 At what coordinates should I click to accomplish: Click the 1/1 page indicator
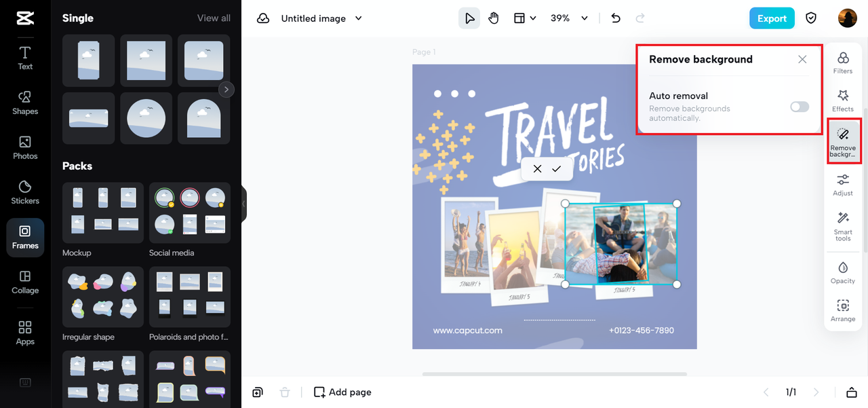tap(791, 392)
